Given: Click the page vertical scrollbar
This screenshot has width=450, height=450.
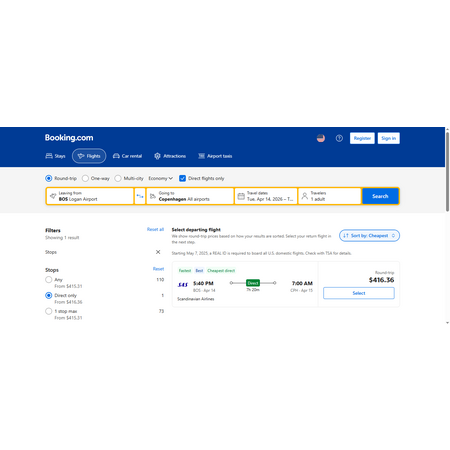Looking at the screenshot, I should pyautogui.click(x=447, y=172).
